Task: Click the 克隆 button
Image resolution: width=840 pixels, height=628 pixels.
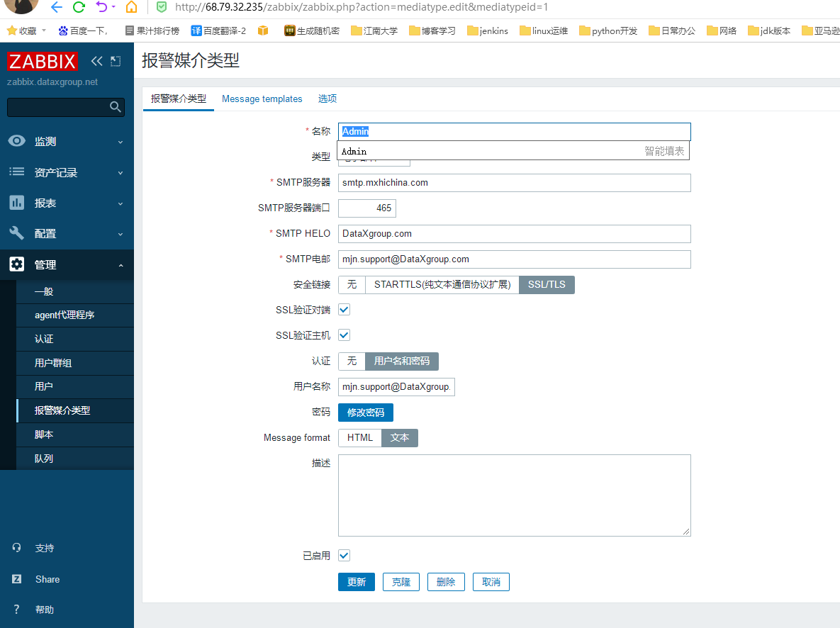Action: point(401,582)
